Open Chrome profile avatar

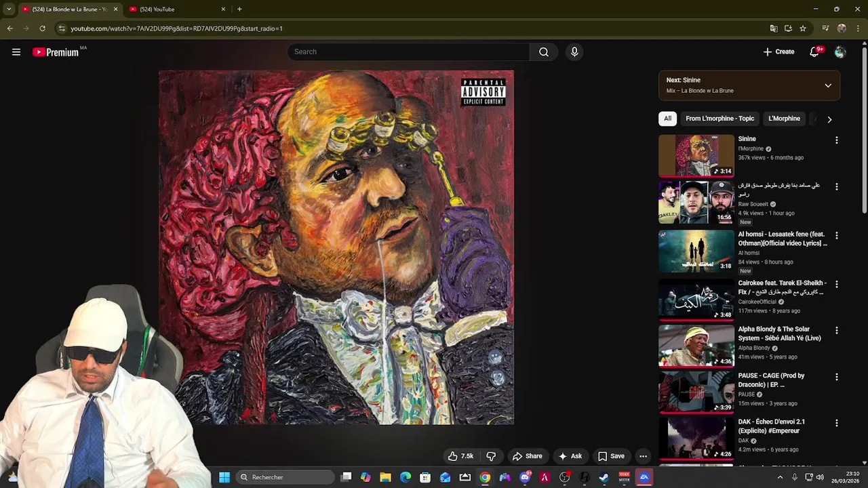[x=842, y=28]
